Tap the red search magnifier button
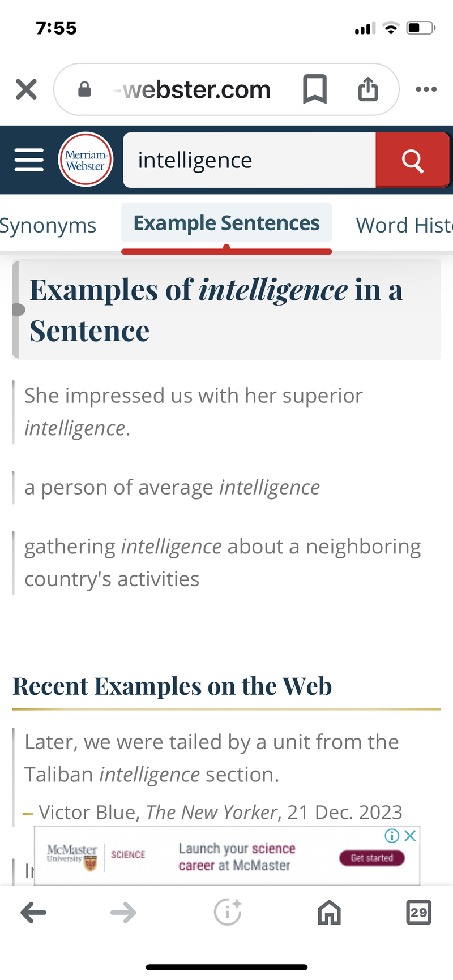The image size is (453, 980). point(412,160)
